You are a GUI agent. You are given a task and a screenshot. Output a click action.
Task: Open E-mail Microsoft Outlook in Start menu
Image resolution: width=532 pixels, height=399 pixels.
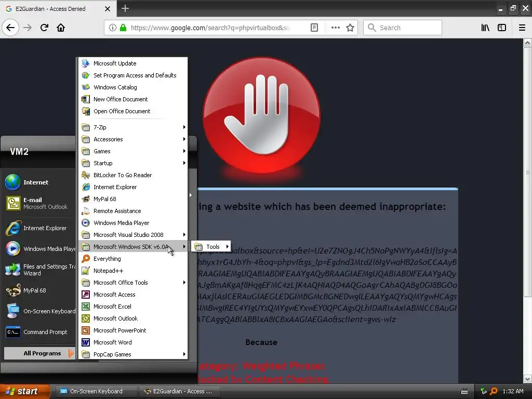click(x=39, y=203)
